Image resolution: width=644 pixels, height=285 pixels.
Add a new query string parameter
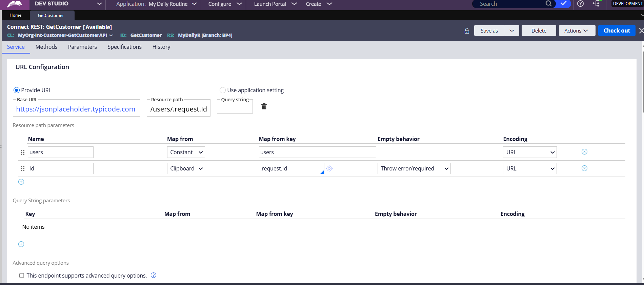coord(21,244)
